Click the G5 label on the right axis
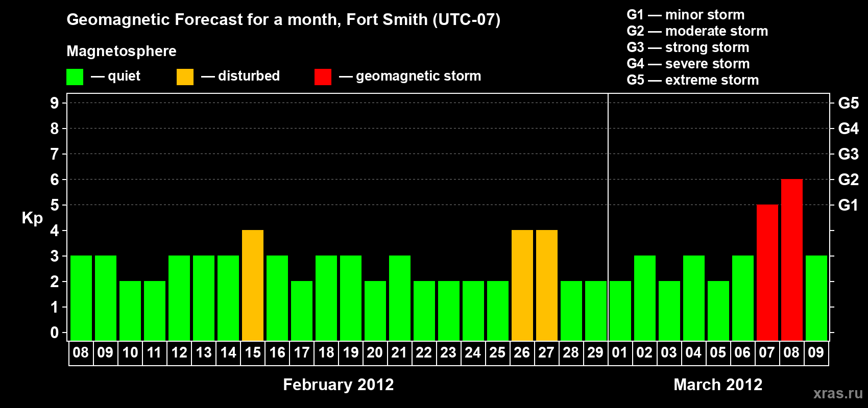The height and width of the screenshot is (408, 868). pyautogui.click(x=849, y=103)
